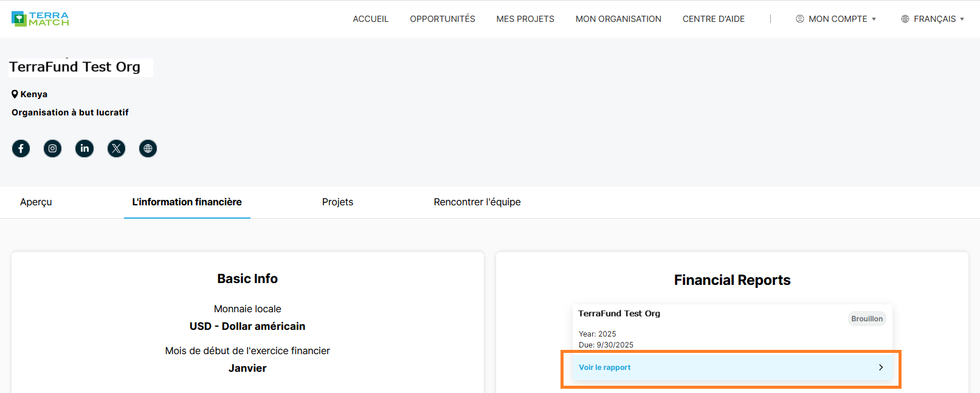Click Mois de début de l'exercice financier label

[x=247, y=351]
